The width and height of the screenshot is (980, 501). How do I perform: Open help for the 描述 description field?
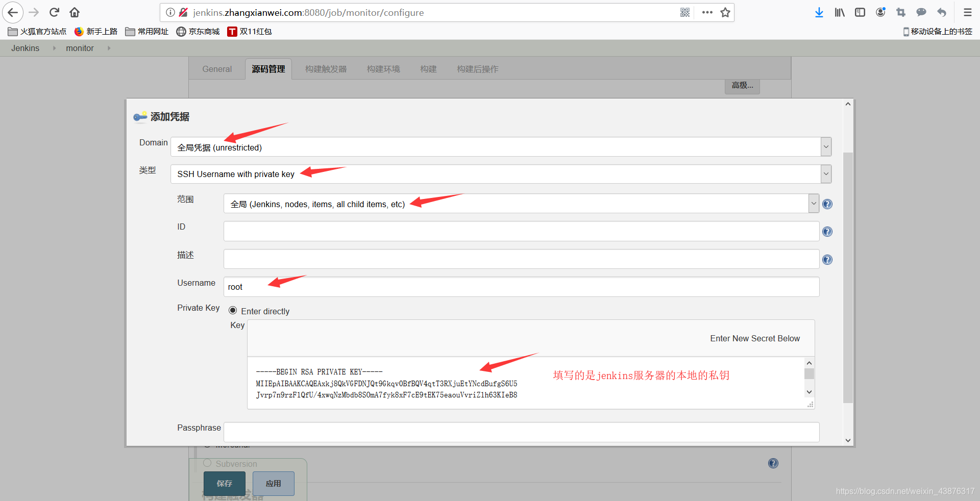click(827, 260)
